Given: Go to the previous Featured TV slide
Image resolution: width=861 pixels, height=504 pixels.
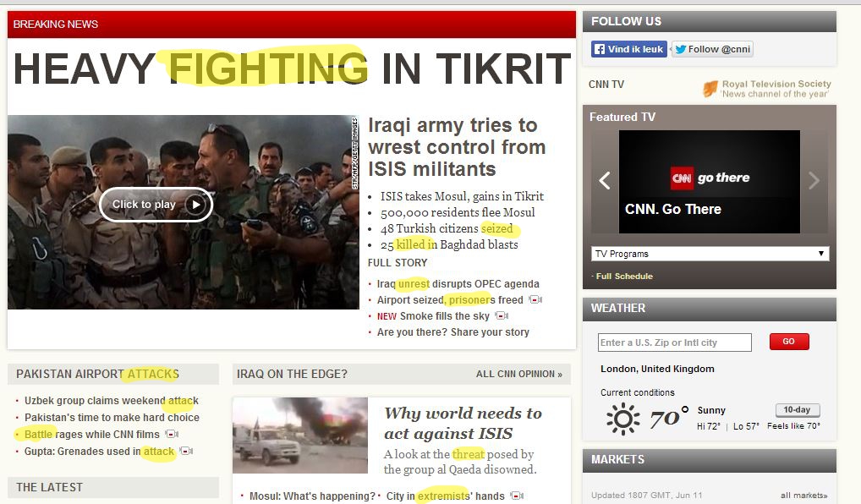Looking at the screenshot, I should click(x=605, y=180).
